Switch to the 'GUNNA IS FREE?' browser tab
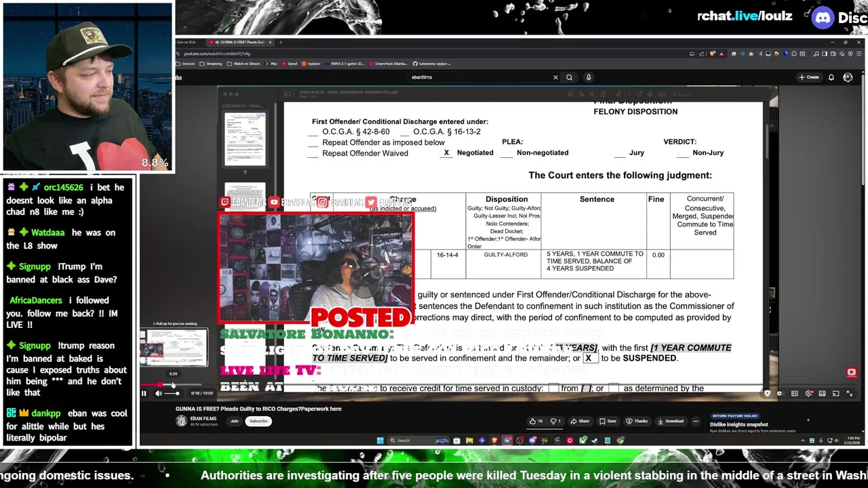This screenshot has width=868, height=488. click(x=241, y=42)
